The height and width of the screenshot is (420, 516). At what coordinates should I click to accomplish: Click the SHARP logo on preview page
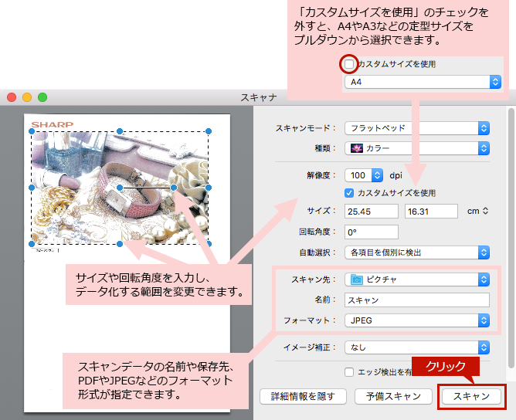point(53,124)
